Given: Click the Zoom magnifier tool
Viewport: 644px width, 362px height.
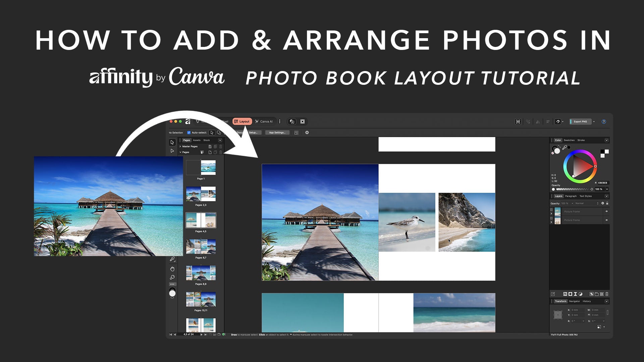Looking at the screenshot, I should pyautogui.click(x=172, y=278).
